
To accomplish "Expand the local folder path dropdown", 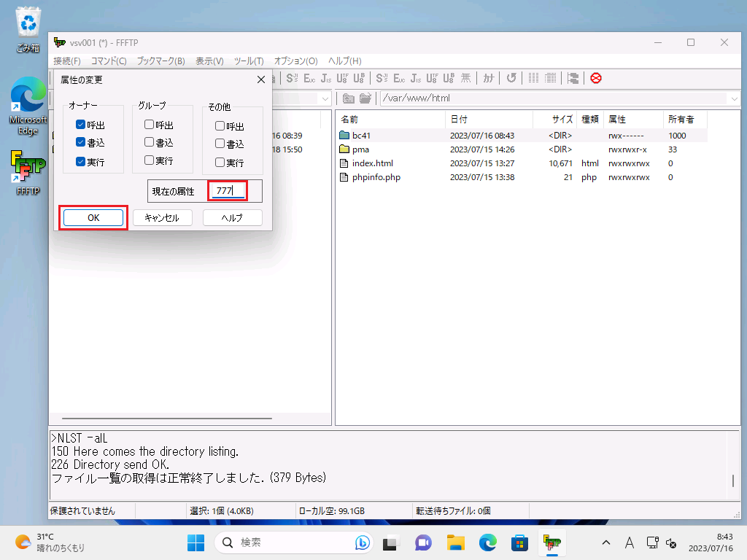I will coord(325,98).
